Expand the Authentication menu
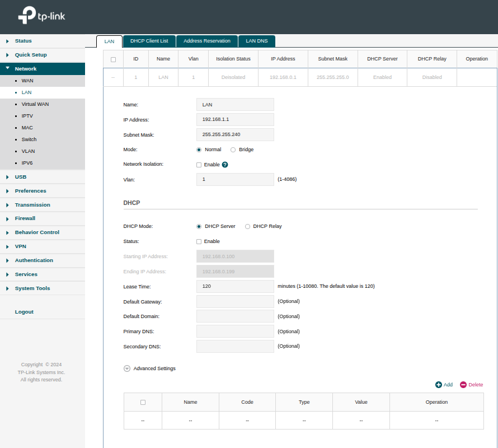The height and width of the screenshot is (448, 498). pyautogui.click(x=43, y=260)
